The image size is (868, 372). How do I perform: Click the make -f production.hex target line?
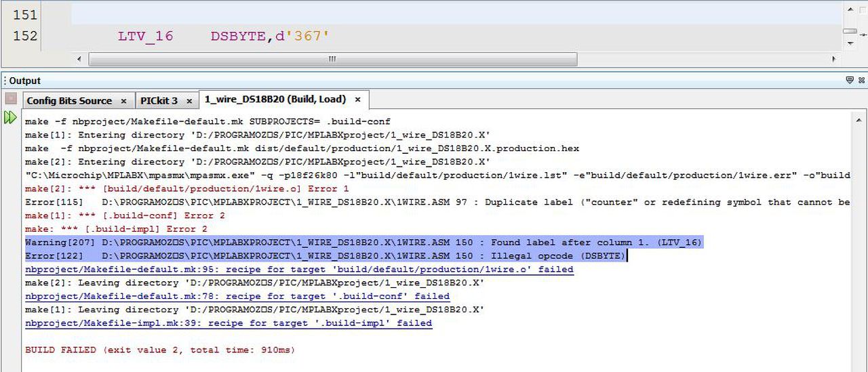[302, 148]
